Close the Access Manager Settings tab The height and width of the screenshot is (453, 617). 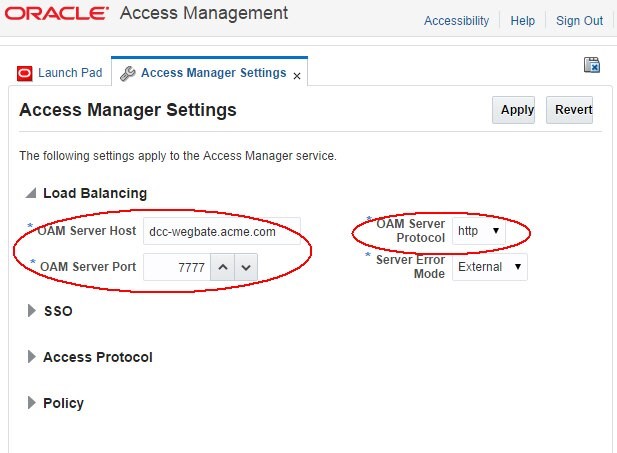pyautogui.click(x=297, y=75)
